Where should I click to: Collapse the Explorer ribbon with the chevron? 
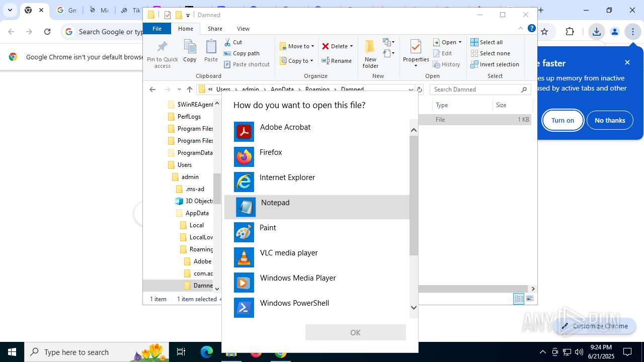point(521,29)
